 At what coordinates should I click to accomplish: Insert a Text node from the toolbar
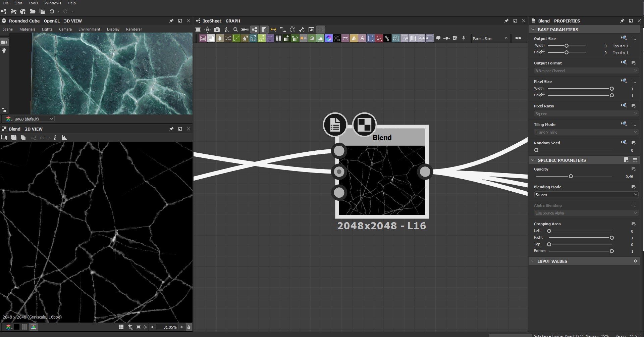362,38
